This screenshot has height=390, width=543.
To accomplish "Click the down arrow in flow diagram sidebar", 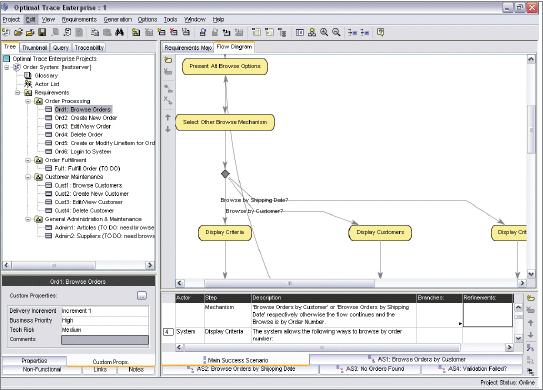I will click(168, 129).
